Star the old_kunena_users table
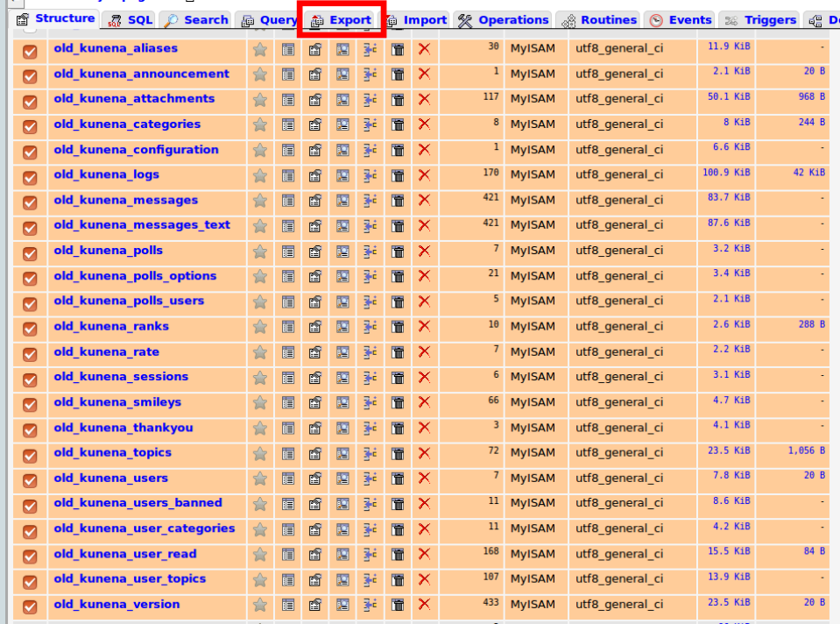840x624 pixels. [x=260, y=479]
